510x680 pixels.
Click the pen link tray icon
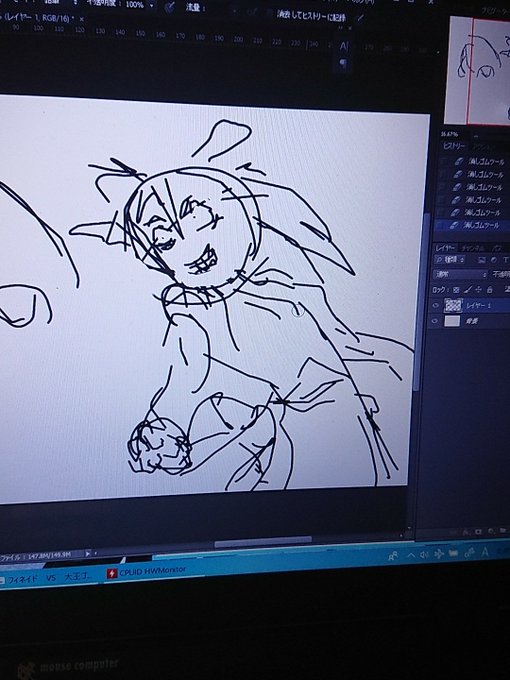(x=469, y=552)
